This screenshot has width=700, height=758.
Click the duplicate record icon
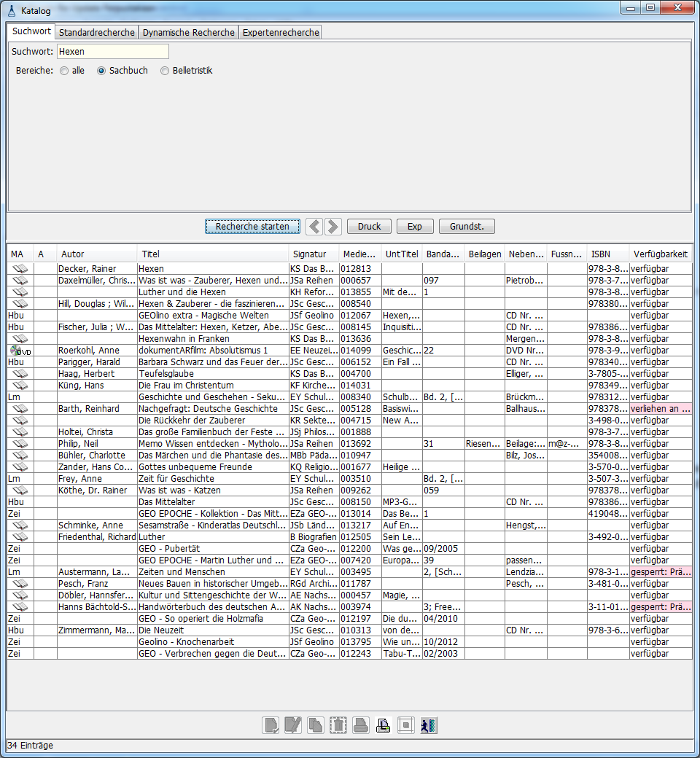pos(316,725)
